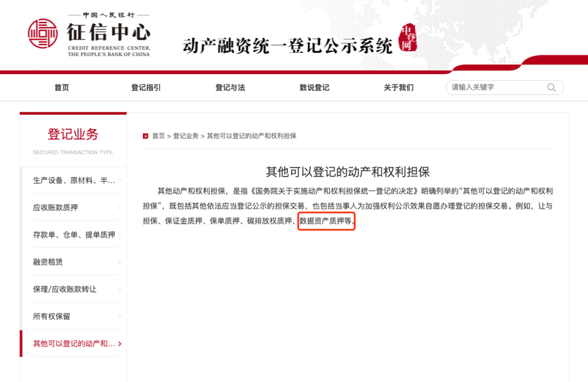The image size is (588, 382).
Task: Click chevron beside 融资租赁
Action: point(120,262)
